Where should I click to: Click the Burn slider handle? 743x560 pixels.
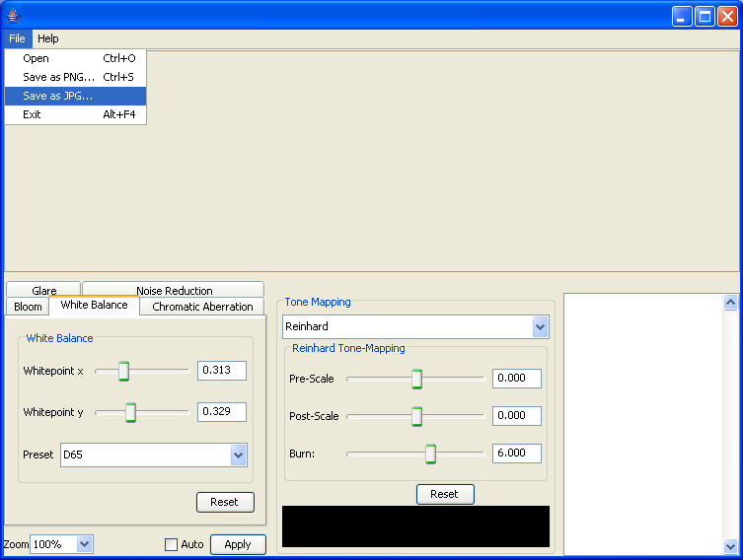coord(430,454)
